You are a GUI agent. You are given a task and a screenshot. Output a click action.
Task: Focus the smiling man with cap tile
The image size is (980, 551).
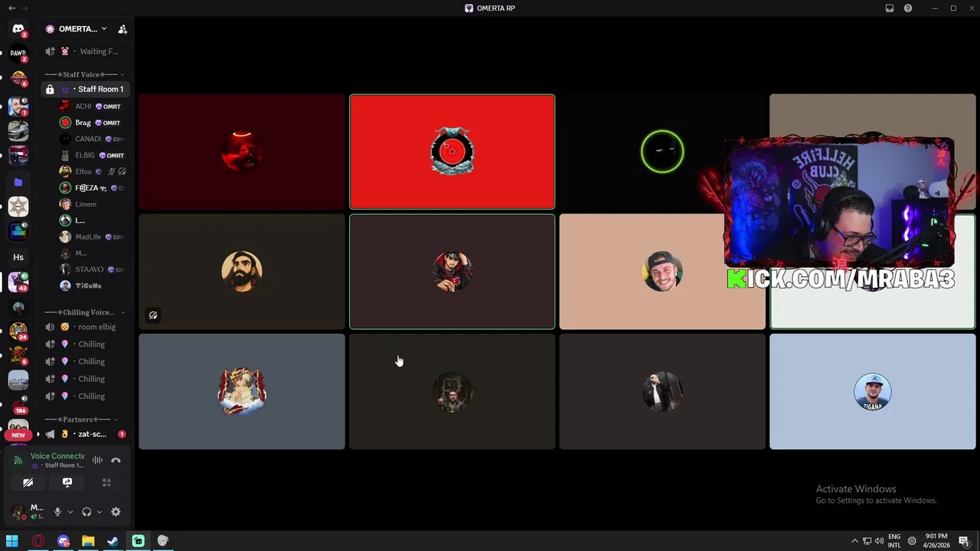click(662, 272)
